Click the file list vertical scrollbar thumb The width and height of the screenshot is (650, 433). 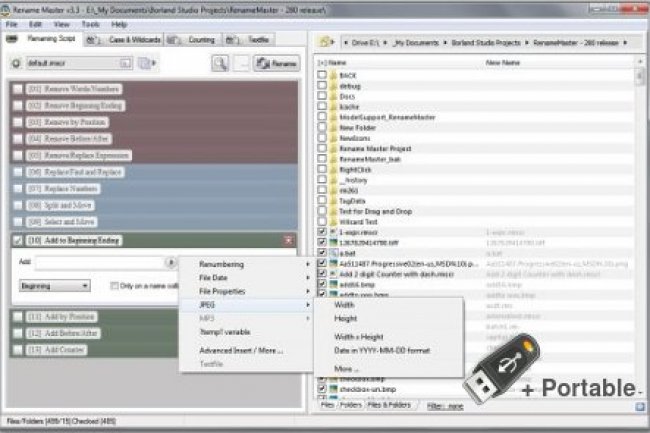click(x=640, y=76)
